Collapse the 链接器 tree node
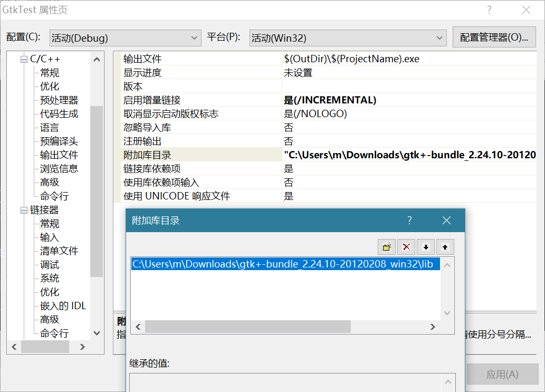The width and height of the screenshot is (545, 392). 24,210
